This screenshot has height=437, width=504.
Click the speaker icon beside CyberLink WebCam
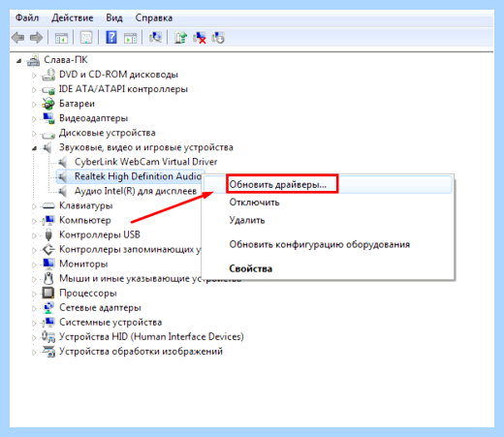(x=62, y=162)
